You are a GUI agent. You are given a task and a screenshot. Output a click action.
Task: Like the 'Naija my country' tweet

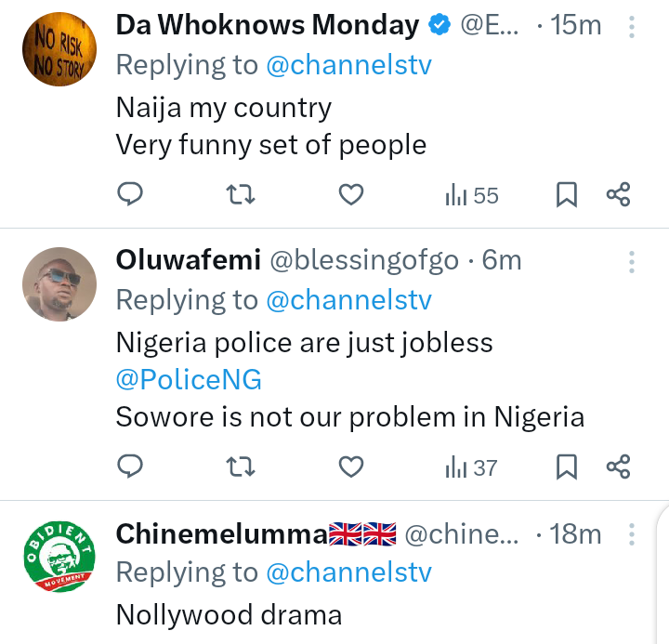[350, 194]
